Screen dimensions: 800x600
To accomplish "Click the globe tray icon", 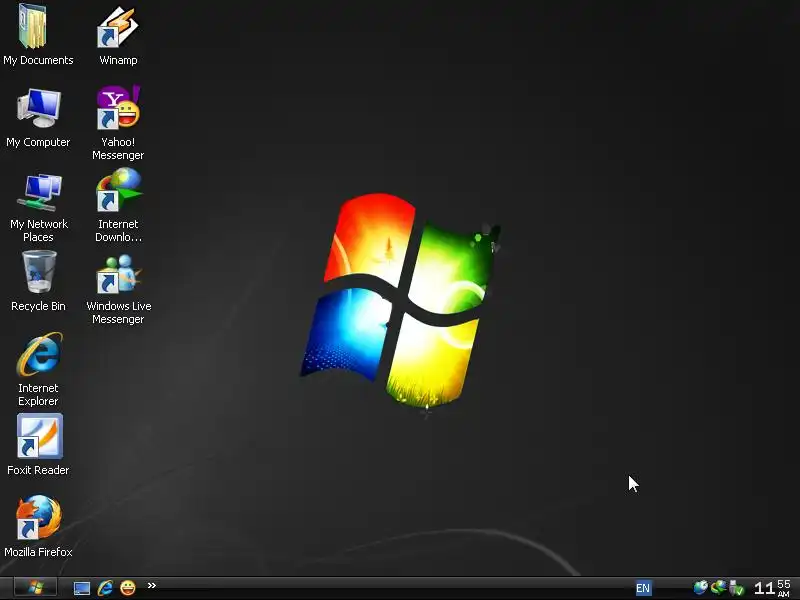I will pyautogui.click(x=701, y=588).
